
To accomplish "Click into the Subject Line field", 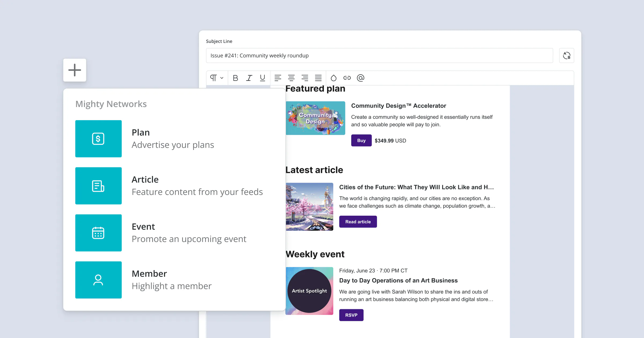I will tap(379, 56).
